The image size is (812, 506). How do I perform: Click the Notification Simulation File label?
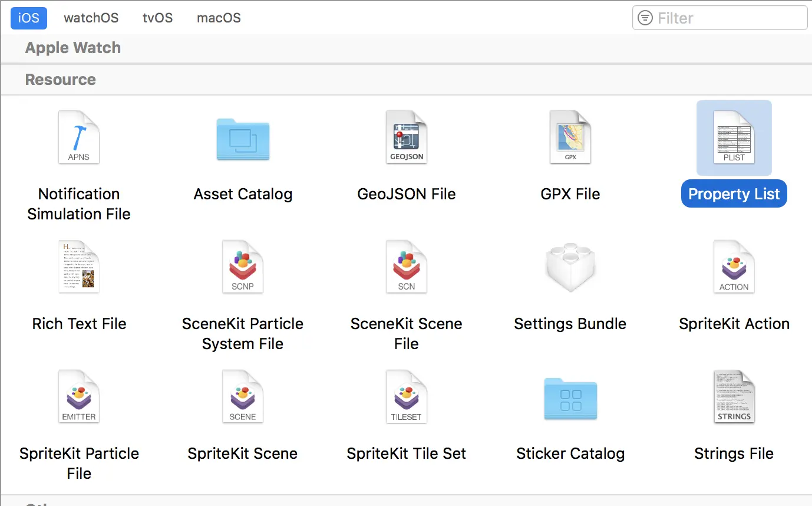pyautogui.click(x=79, y=204)
